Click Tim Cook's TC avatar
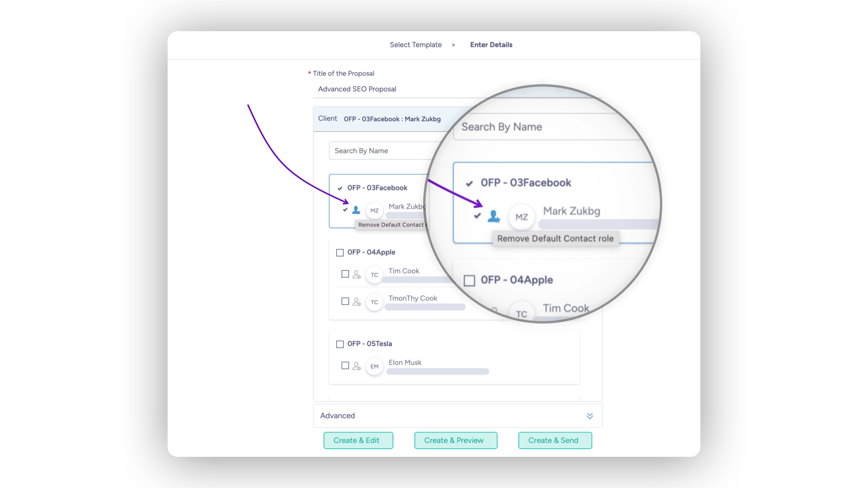Viewport: 868px width, 488px height. (374, 275)
